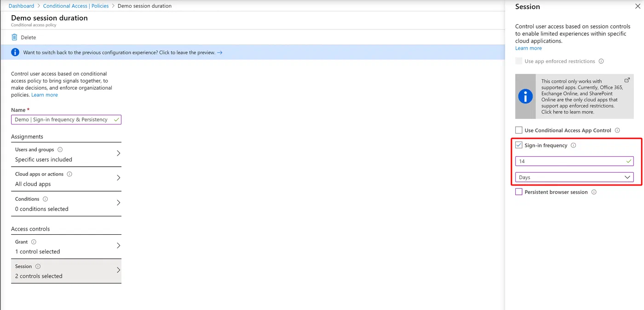Expand the Grant access control row
This screenshot has width=644, height=310.
pos(66,247)
